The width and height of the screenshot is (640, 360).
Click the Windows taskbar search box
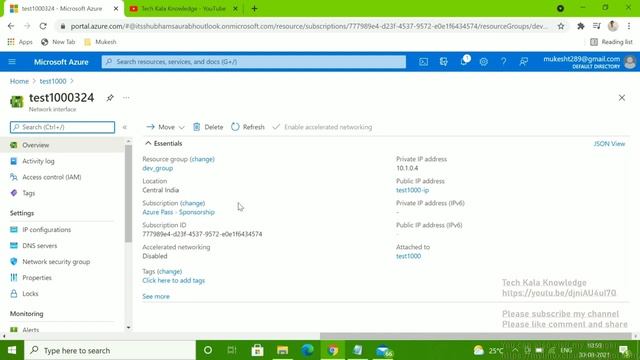coord(110,350)
